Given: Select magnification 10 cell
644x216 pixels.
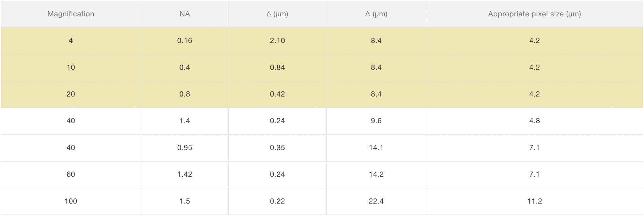Looking at the screenshot, I should [71, 67].
